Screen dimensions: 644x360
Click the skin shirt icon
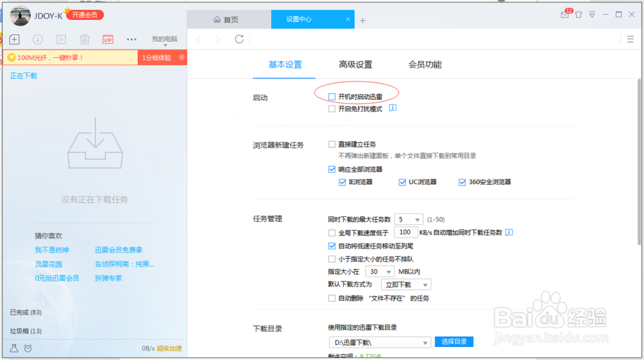pyautogui.click(x=579, y=15)
